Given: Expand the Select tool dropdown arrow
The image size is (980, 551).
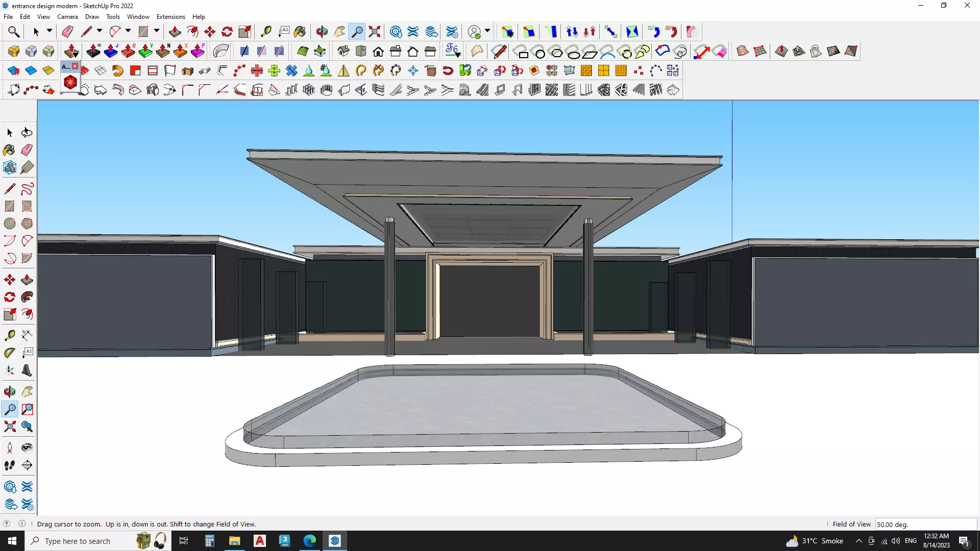Looking at the screenshot, I should tap(49, 31).
